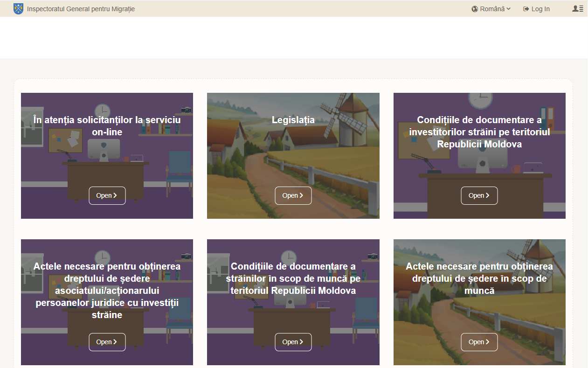588x368 pixels.
Task: Click the globe icon beside Română
Action: [475, 9]
